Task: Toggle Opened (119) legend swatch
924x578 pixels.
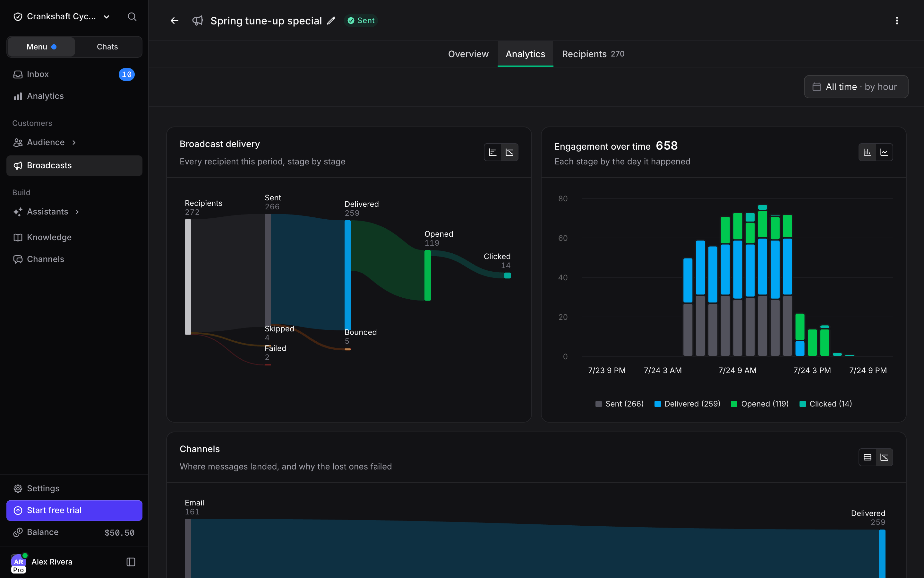Action: click(x=734, y=404)
